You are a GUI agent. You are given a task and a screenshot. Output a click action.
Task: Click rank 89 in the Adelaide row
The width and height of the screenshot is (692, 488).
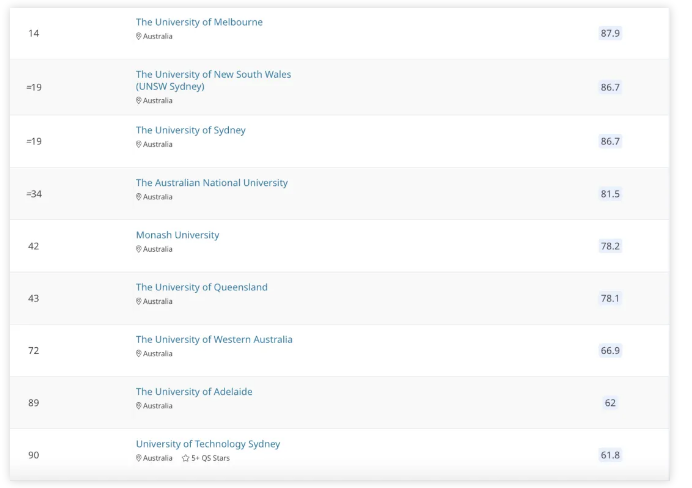34,403
